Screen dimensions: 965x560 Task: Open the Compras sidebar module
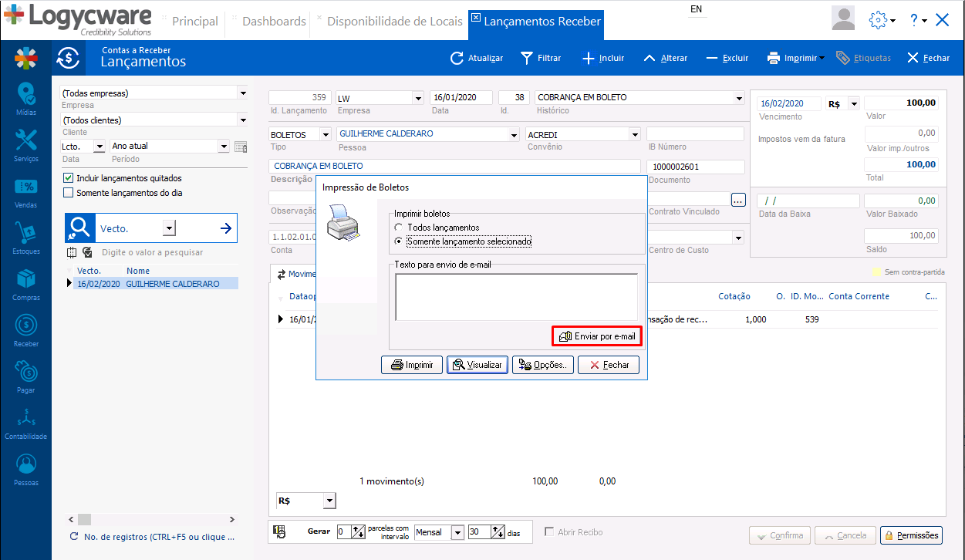coord(25,283)
